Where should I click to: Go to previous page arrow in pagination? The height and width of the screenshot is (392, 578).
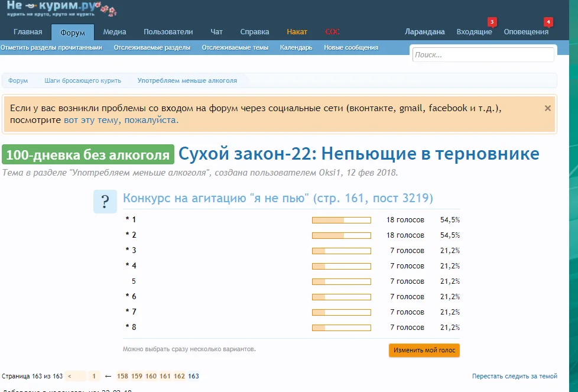[76, 376]
